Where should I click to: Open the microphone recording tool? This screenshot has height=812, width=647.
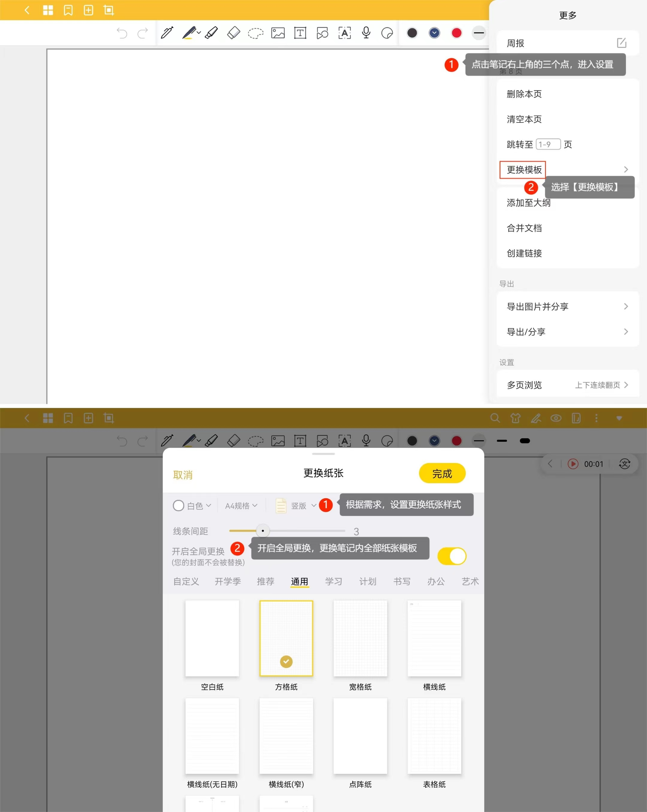click(366, 33)
